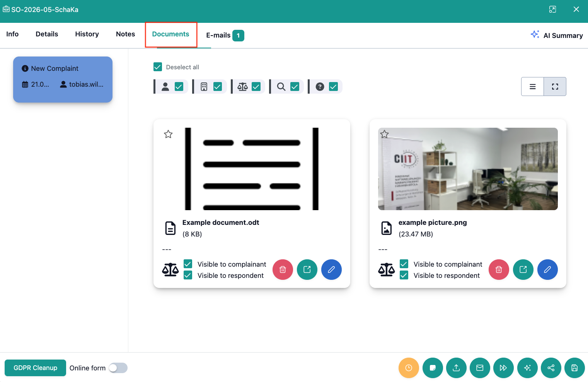The image size is (588, 382).
Task: Click the pop-out window icon in title bar
Action: coord(552,9)
